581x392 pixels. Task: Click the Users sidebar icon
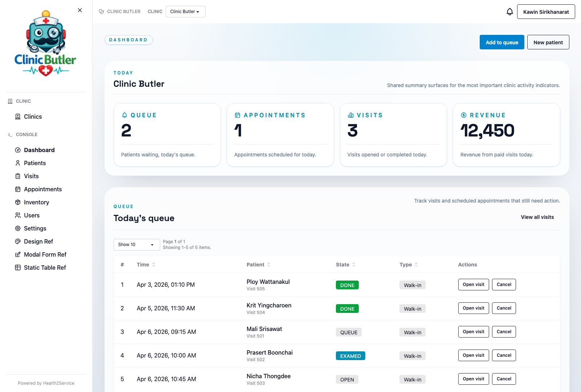pos(18,215)
